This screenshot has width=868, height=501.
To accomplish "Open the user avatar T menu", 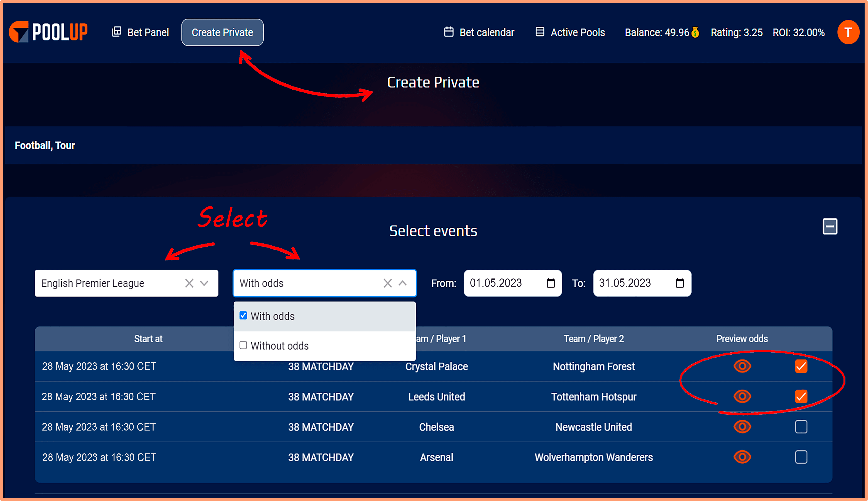I will point(848,32).
